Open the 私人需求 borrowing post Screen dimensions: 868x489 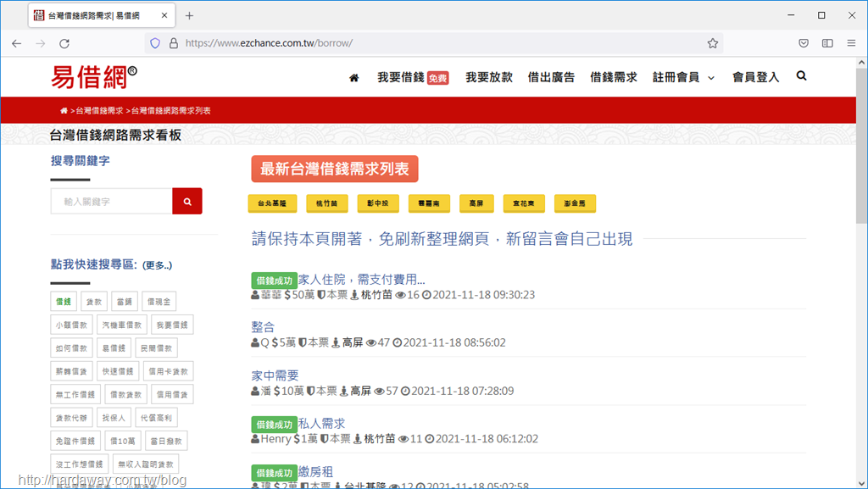point(321,424)
